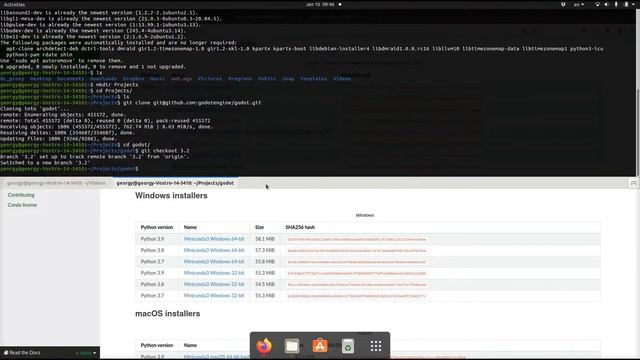Switch to the ~/Videos terminal tab
This screenshot has height=360, width=640.
(x=56, y=183)
